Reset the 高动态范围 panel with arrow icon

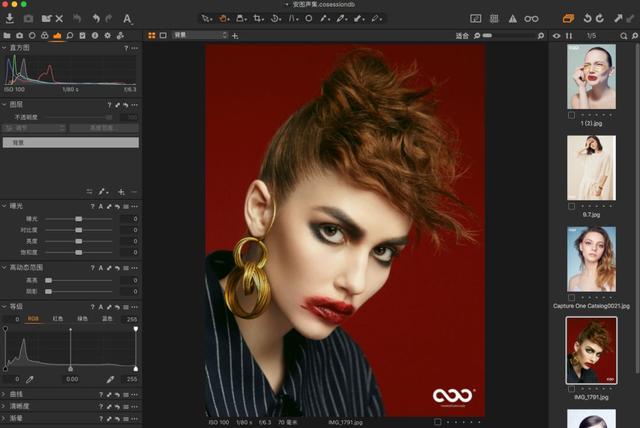[117, 268]
